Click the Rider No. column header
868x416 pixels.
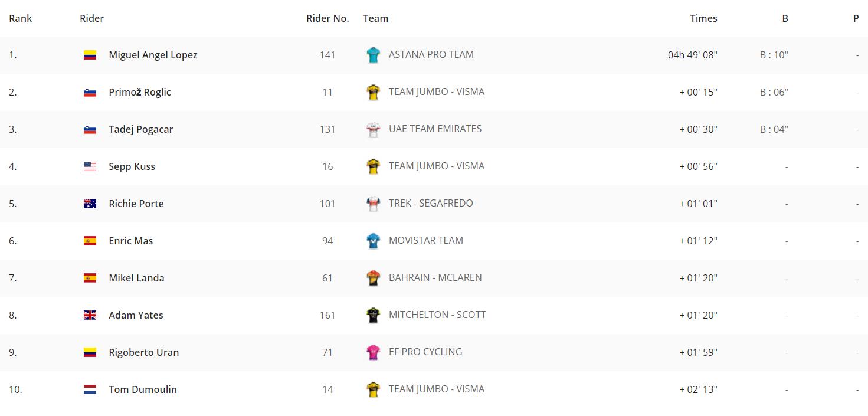[x=327, y=18]
